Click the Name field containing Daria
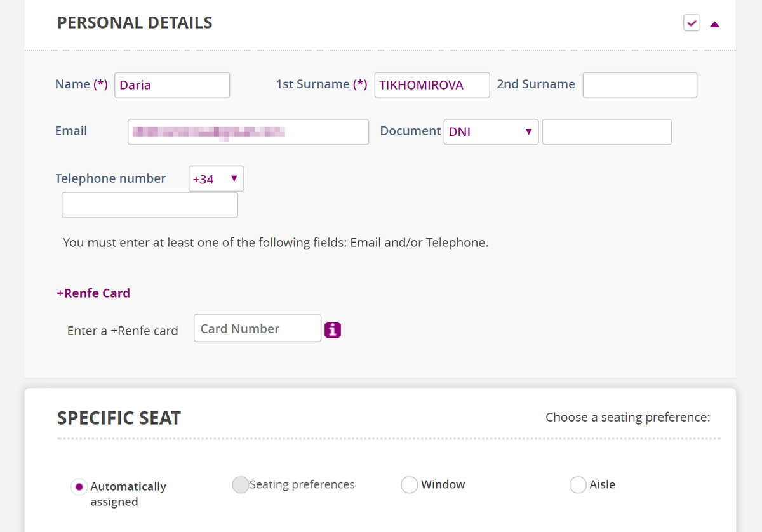 (x=172, y=85)
